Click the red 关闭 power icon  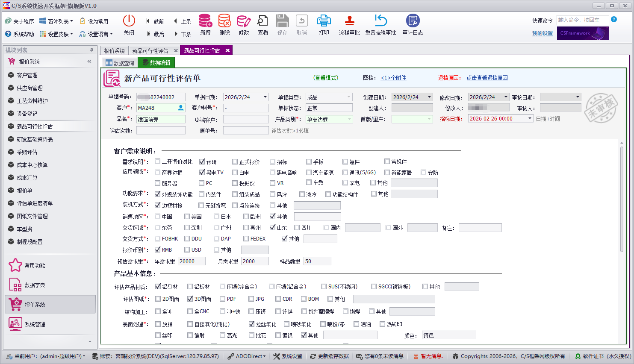129,21
